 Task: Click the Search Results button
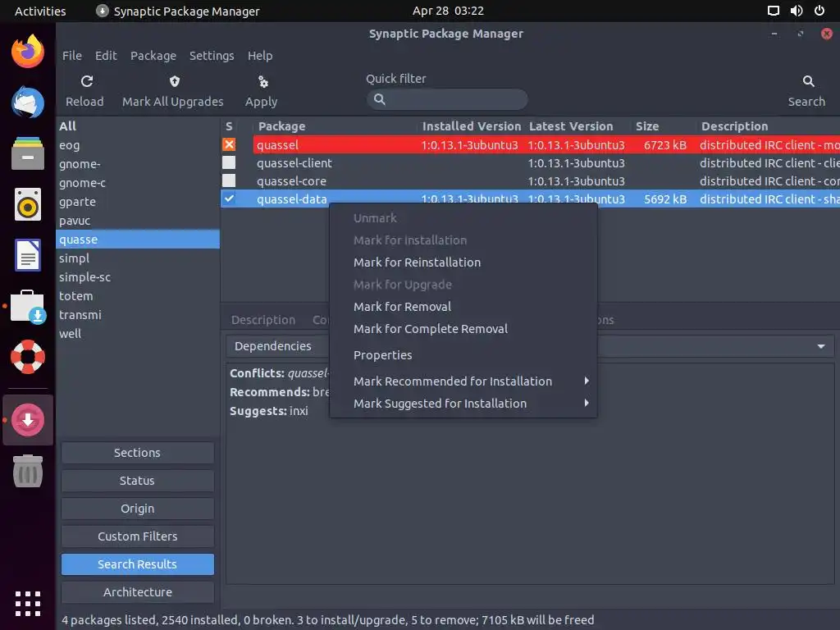pyautogui.click(x=137, y=564)
